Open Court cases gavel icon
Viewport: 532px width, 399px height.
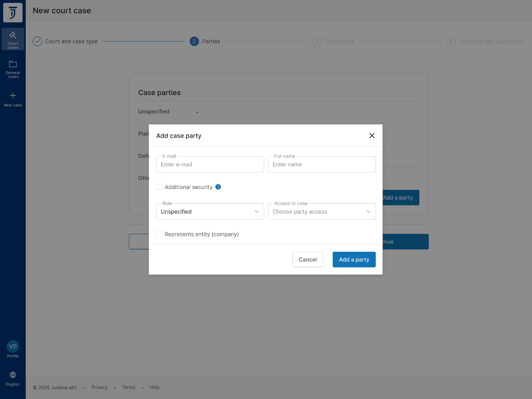point(13,35)
